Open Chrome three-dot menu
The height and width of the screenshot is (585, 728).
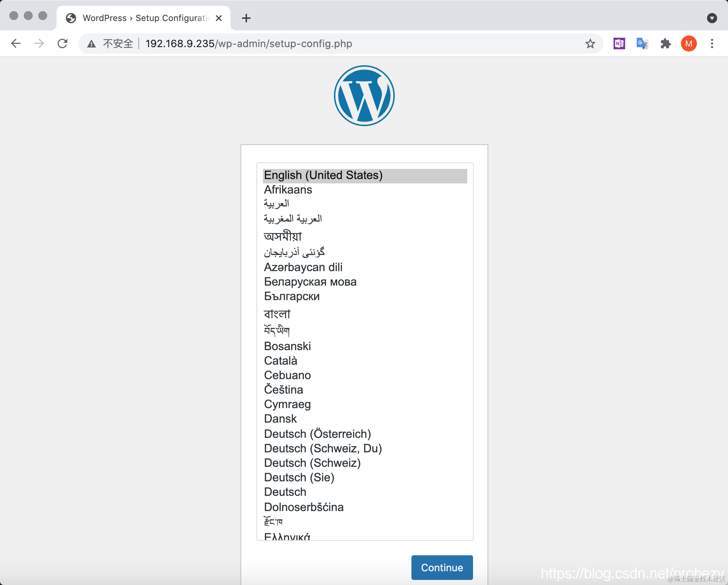[712, 43]
